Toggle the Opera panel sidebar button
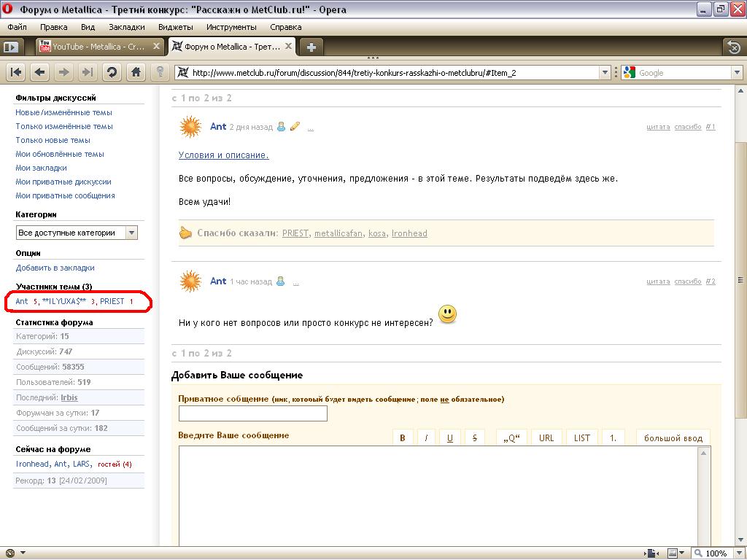The height and width of the screenshot is (560, 747). tap(12, 47)
